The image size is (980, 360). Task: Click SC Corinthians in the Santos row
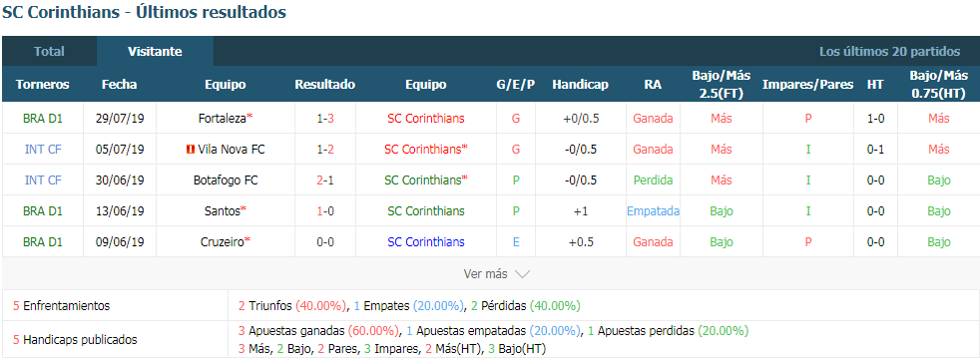tap(425, 211)
